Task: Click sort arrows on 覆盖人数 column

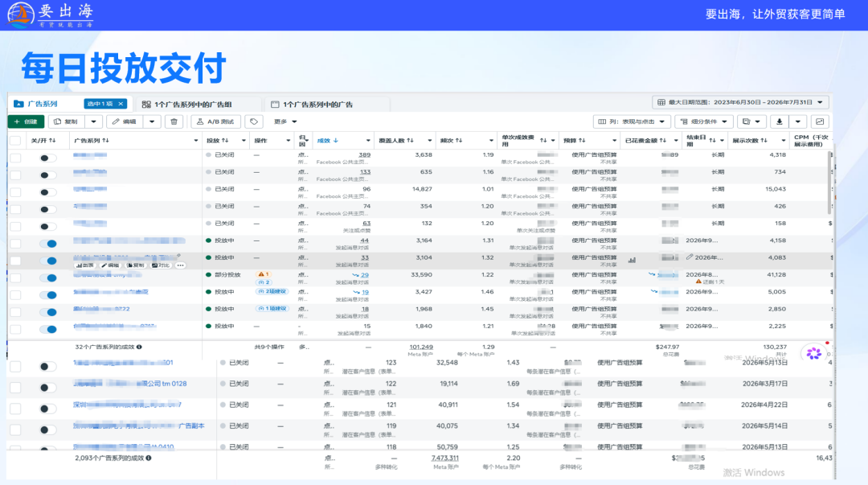Action: 410,141
